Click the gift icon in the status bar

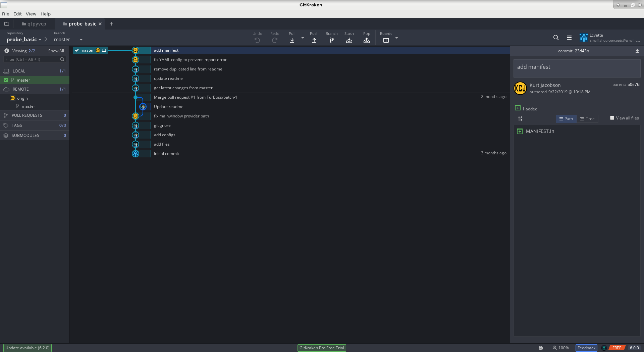pyautogui.click(x=541, y=348)
